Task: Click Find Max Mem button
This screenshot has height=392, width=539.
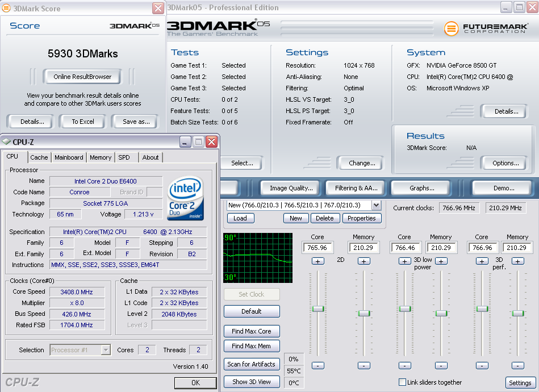Action: pyautogui.click(x=252, y=346)
